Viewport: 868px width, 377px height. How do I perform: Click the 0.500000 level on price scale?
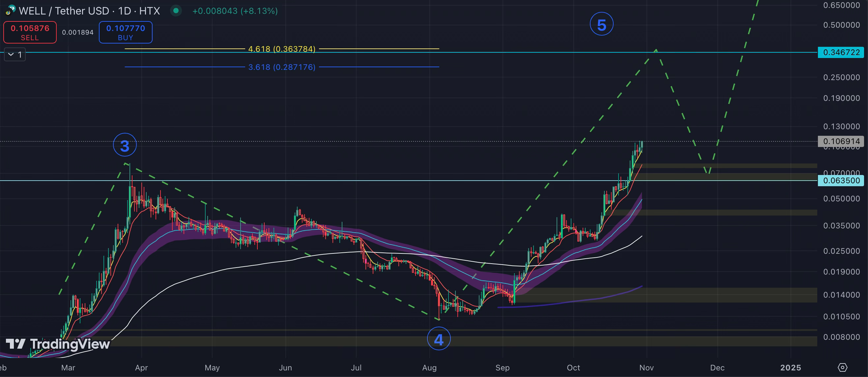click(x=841, y=25)
